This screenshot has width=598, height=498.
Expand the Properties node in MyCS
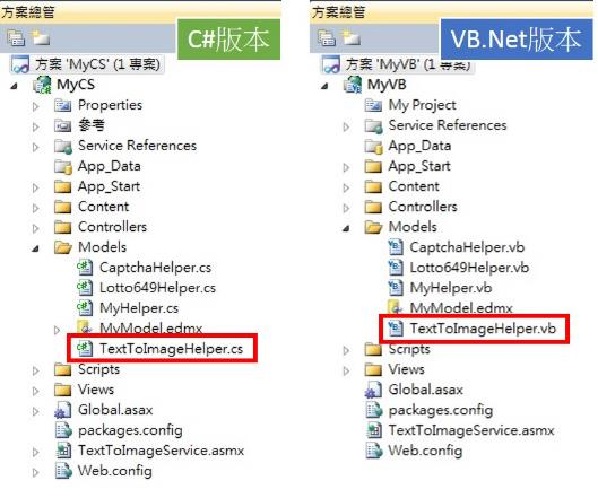(x=35, y=106)
